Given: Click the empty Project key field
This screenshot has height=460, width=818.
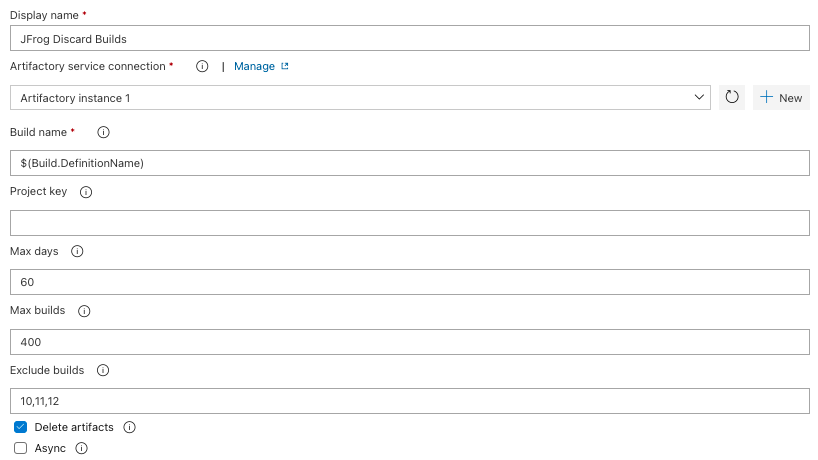Looking at the screenshot, I should [x=409, y=223].
